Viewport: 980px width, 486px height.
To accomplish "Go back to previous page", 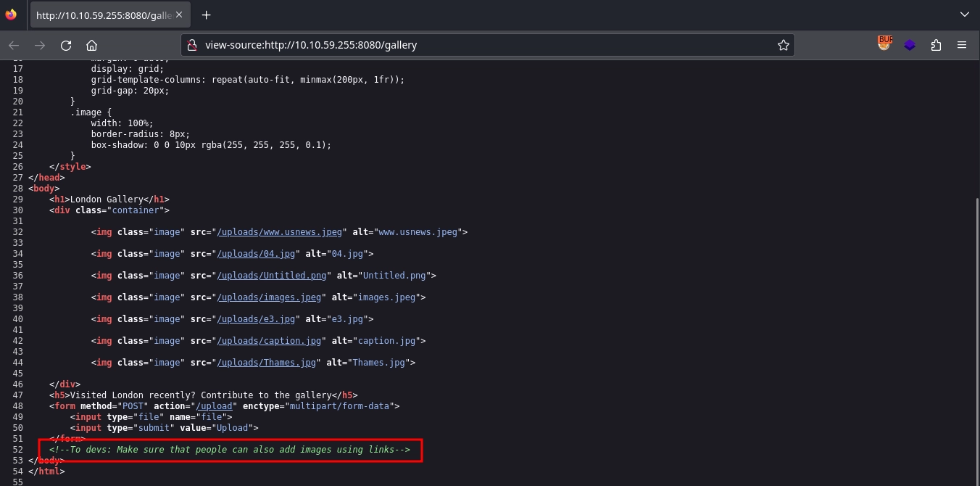I will tap(14, 45).
